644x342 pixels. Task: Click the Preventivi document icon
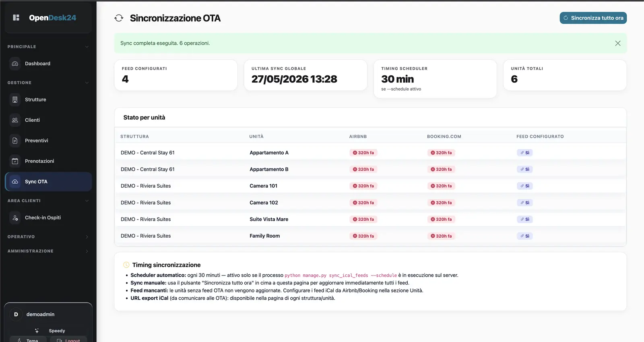click(x=15, y=141)
